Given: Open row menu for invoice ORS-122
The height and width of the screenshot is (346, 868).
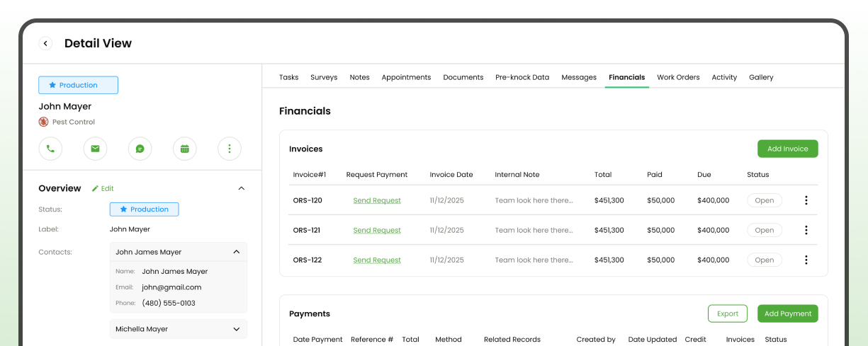Looking at the screenshot, I should click(806, 260).
